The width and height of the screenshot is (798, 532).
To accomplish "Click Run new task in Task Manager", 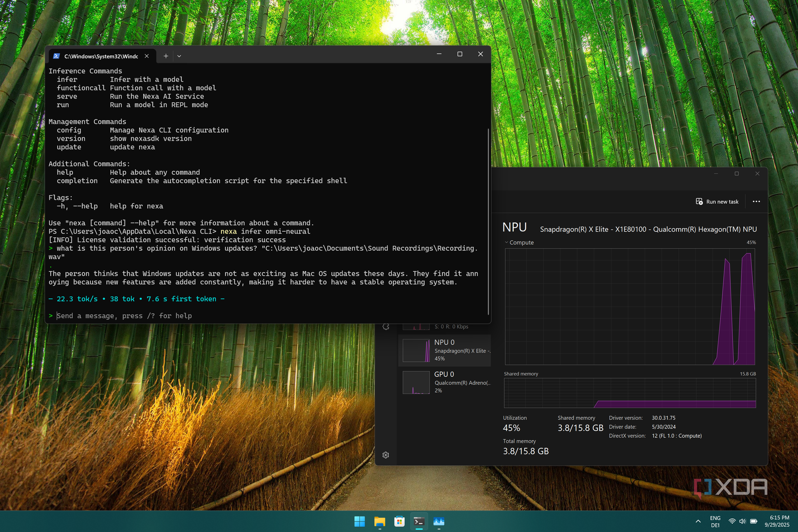I will 717,202.
